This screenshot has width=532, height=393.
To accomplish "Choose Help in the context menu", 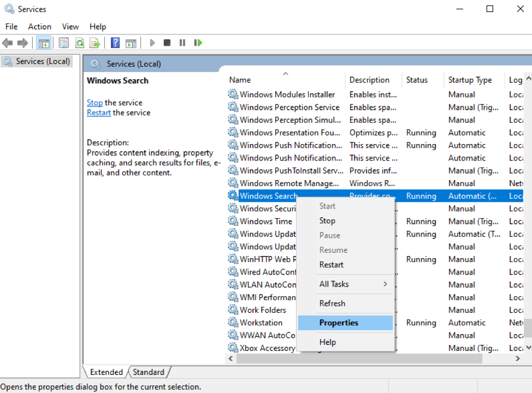I will 345,342.
